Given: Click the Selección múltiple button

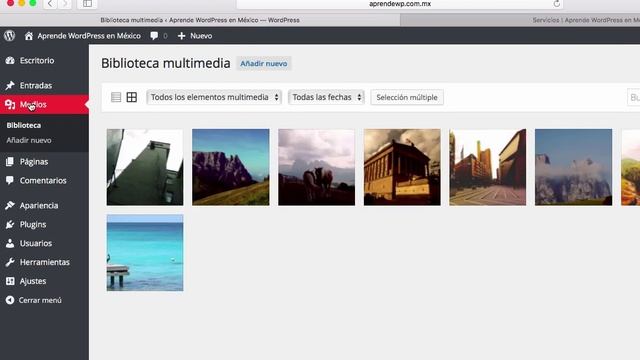Looking at the screenshot, I should (x=407, y=97).
